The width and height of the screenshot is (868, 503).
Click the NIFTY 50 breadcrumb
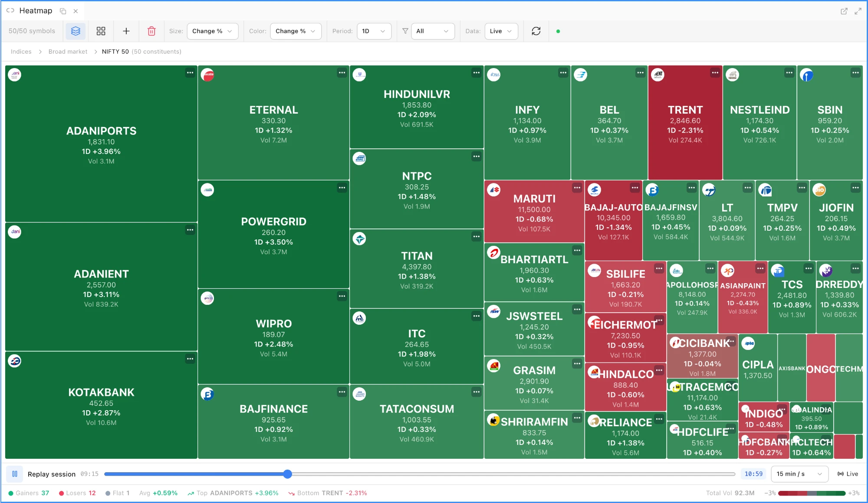115,52
